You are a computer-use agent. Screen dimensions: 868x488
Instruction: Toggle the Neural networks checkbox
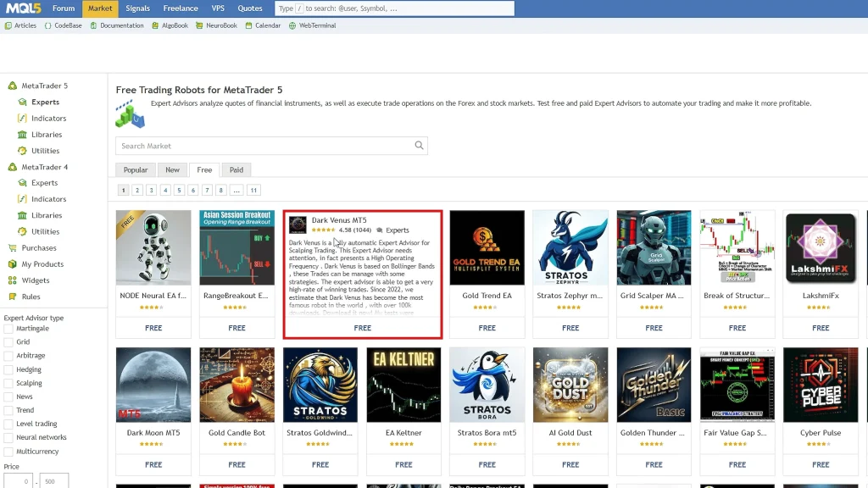point(8,437)
